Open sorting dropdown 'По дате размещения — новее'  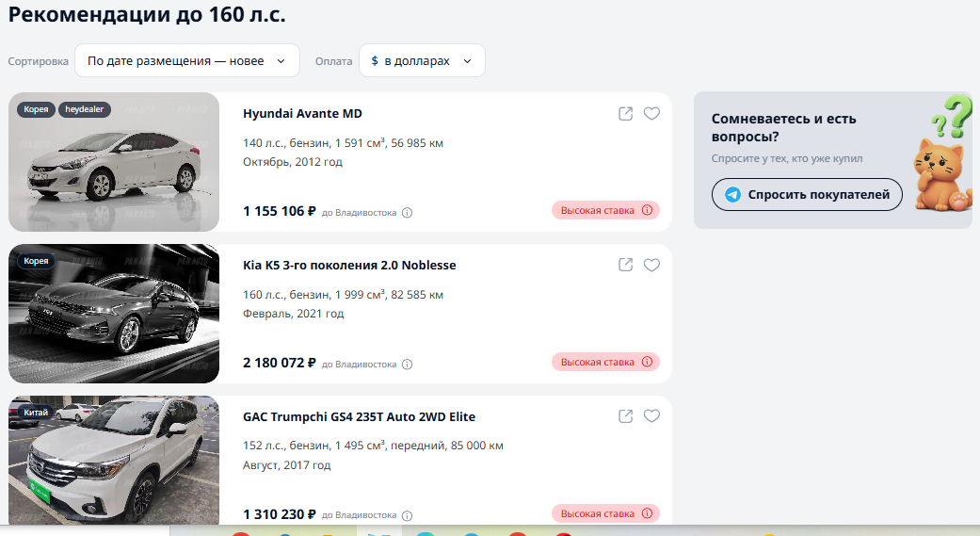(x=187, y=60)
